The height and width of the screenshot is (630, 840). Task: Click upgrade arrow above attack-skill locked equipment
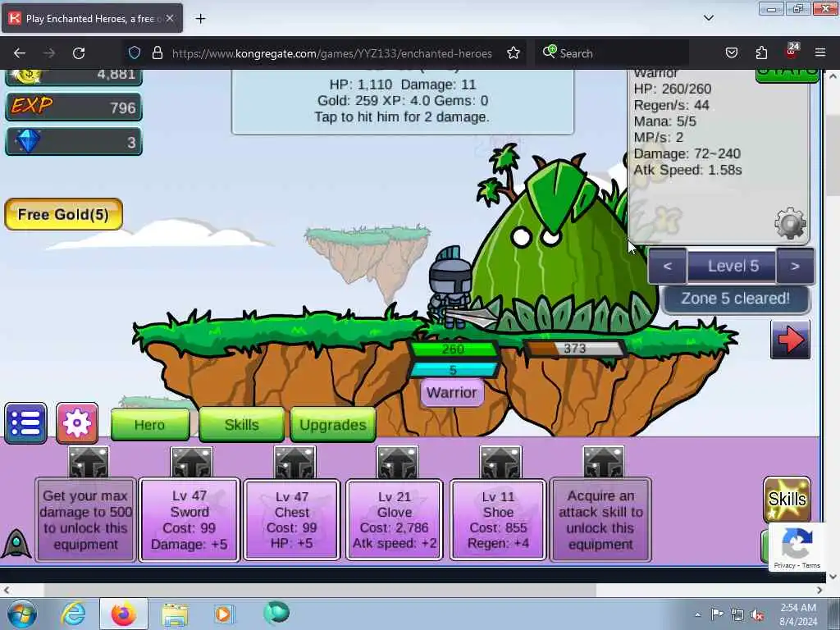point(604,462)
